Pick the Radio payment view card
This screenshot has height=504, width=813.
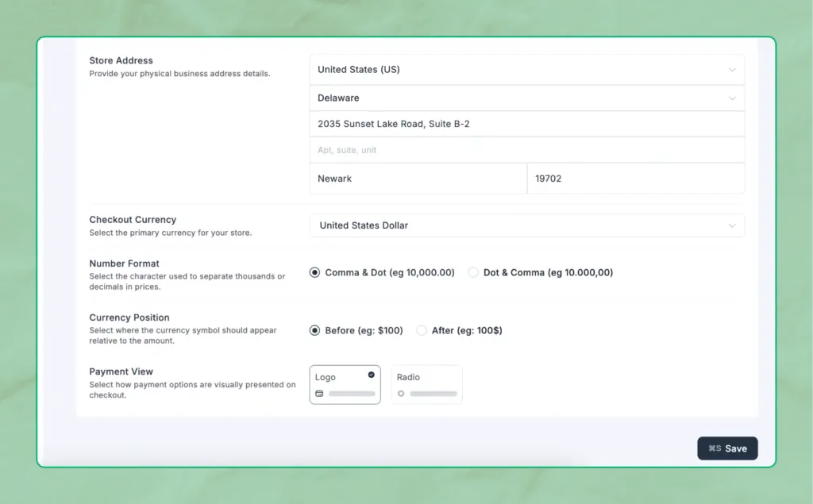coord(426,384)
